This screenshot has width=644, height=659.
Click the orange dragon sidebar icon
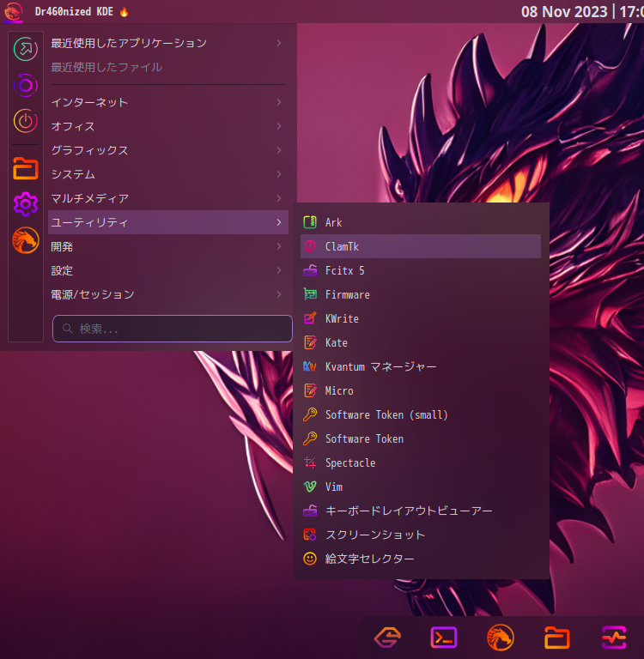click(25, 240)
